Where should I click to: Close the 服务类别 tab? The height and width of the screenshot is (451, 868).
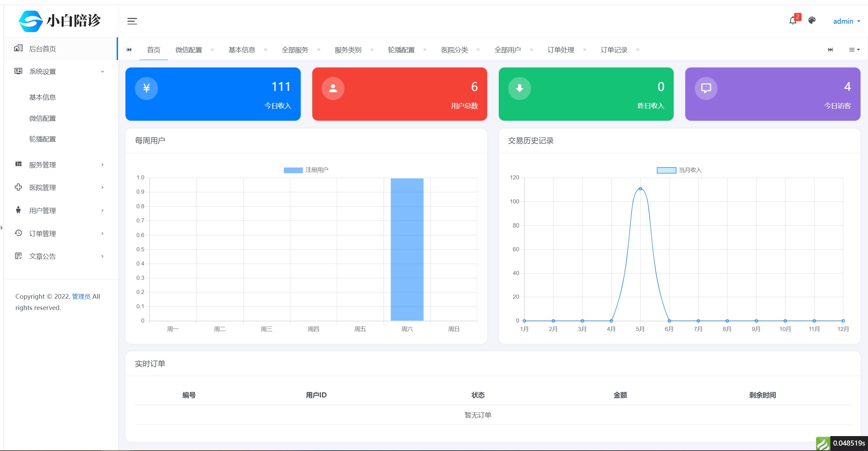click(372, 50)
